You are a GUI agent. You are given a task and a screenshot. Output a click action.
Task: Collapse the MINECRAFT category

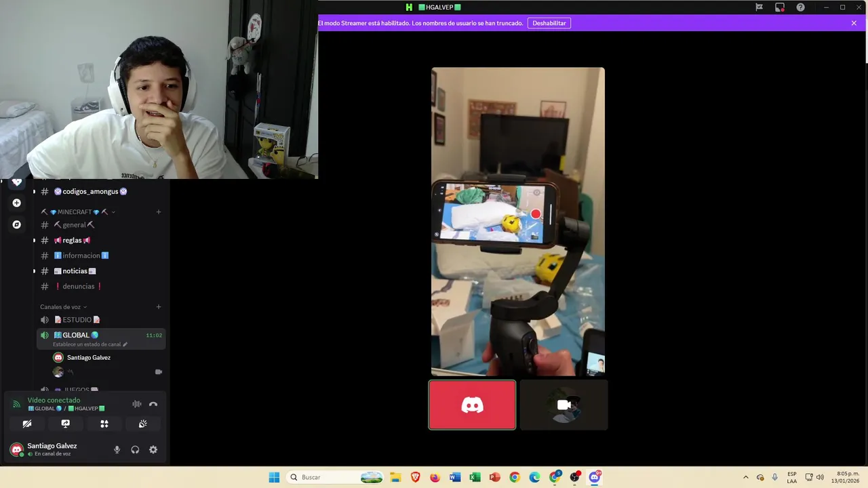point(77,212)
